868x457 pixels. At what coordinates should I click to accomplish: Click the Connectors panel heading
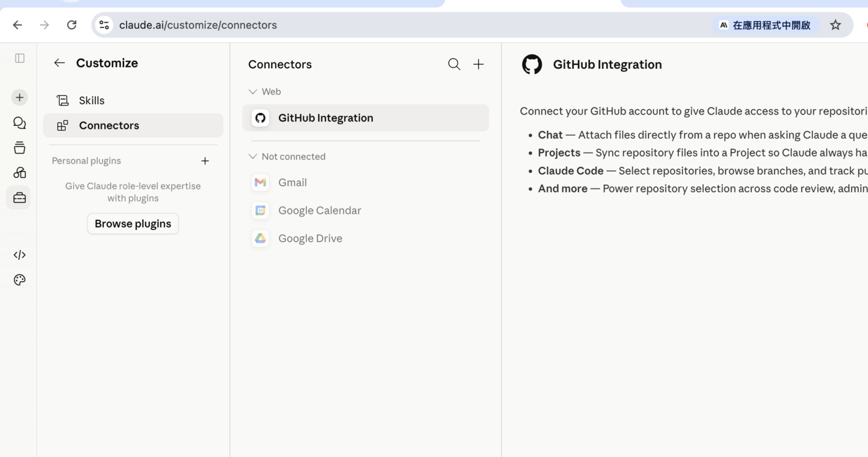[x=280, y=64]
